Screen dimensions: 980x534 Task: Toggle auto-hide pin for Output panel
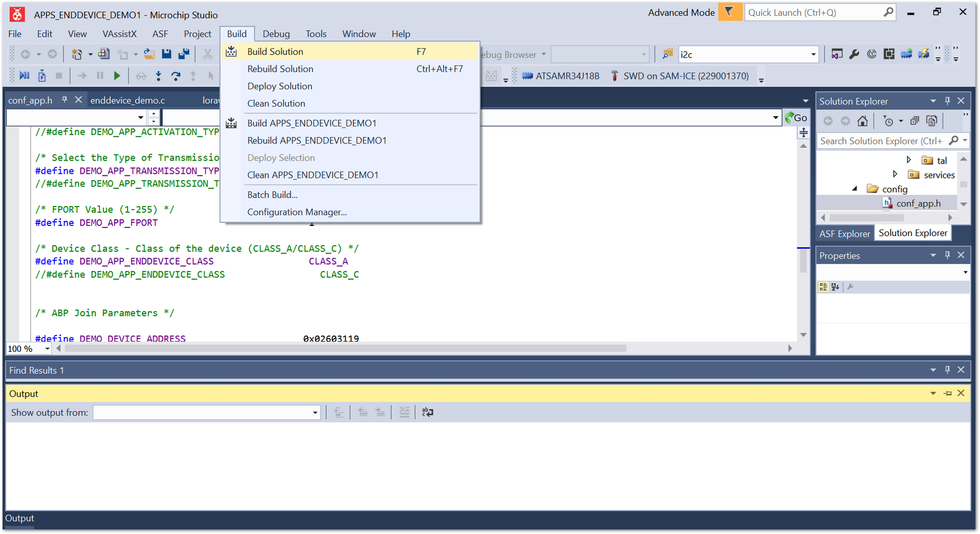coord(947,393)
